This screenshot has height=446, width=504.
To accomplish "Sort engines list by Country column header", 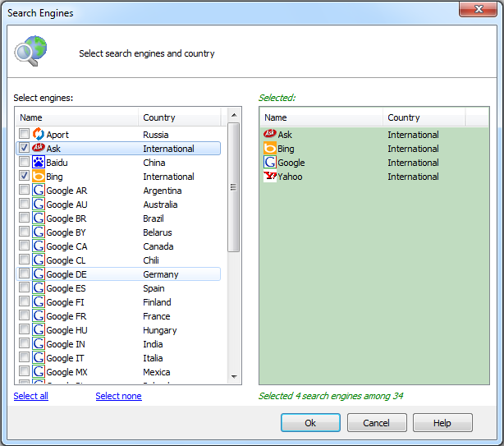I will click(x=180, y=117).
